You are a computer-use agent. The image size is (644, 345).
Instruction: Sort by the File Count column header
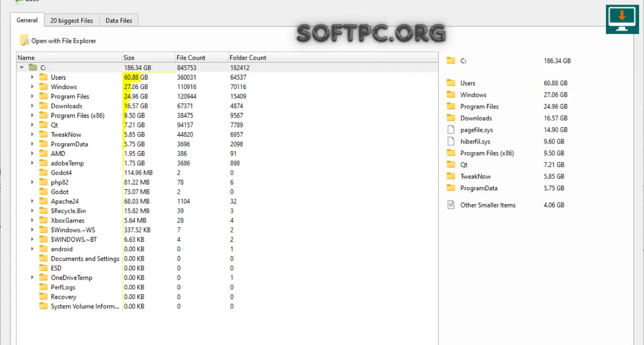202,57
